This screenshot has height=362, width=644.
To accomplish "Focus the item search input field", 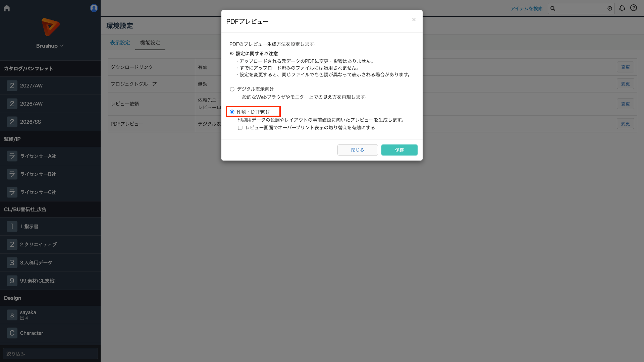I will pyautogui.click(x=581, y=8).
